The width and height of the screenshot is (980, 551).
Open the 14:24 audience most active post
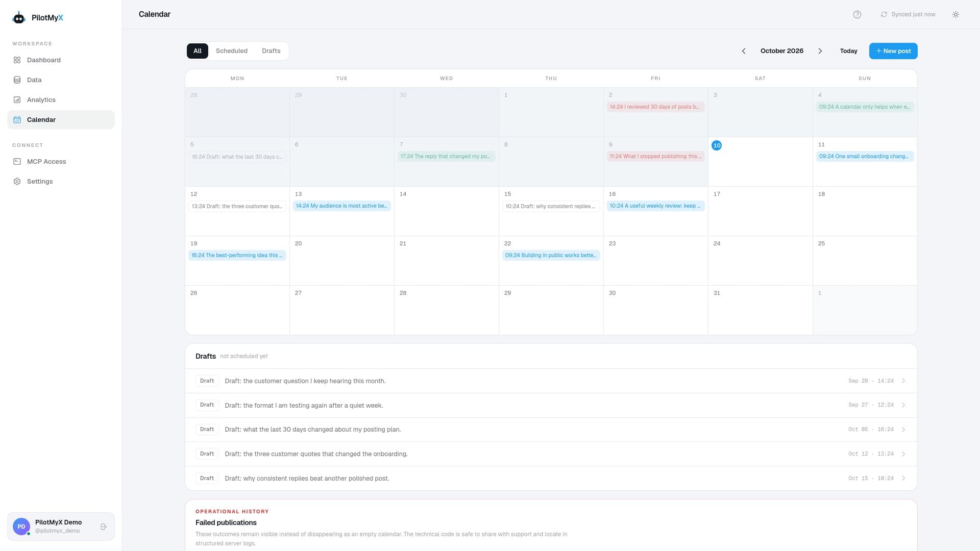tap(341, 206)
